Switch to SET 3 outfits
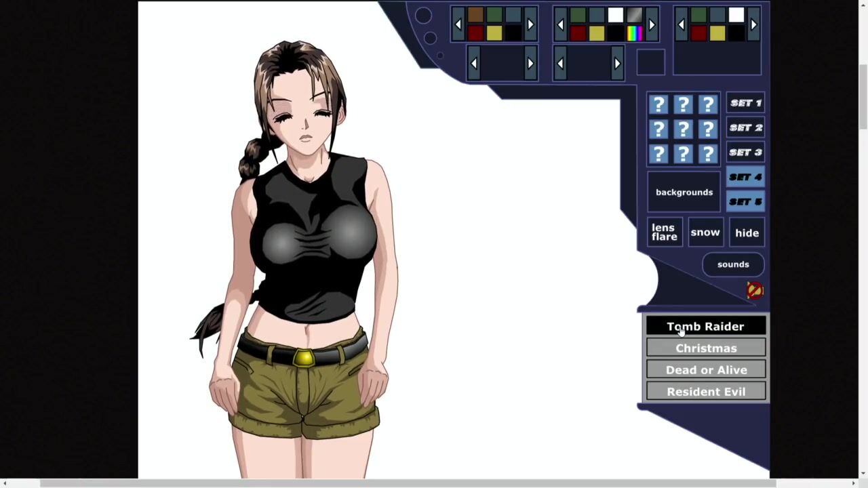This screenshot has height=488, width=868. [x=745, y=152]
